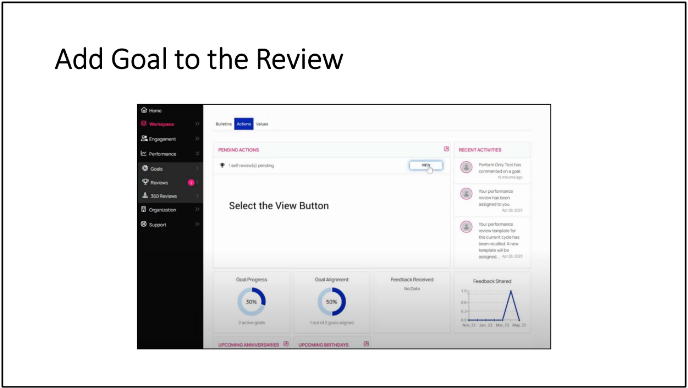Click the Support lifebuoy icon
This screenshot has width=688, height=388.
pos(143,224)
